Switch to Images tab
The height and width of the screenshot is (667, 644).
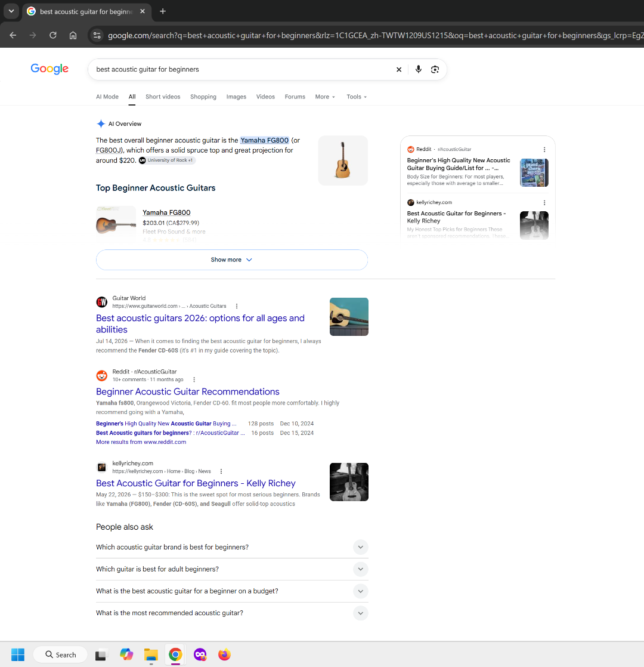pyautogui.click(x=236, y=97)
